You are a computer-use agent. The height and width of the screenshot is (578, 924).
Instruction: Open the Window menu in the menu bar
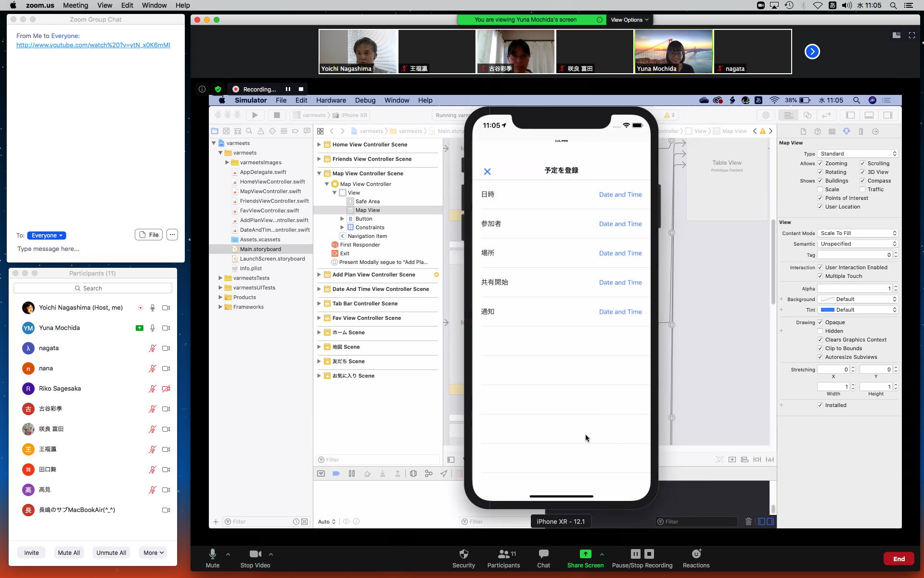point(154,5)
